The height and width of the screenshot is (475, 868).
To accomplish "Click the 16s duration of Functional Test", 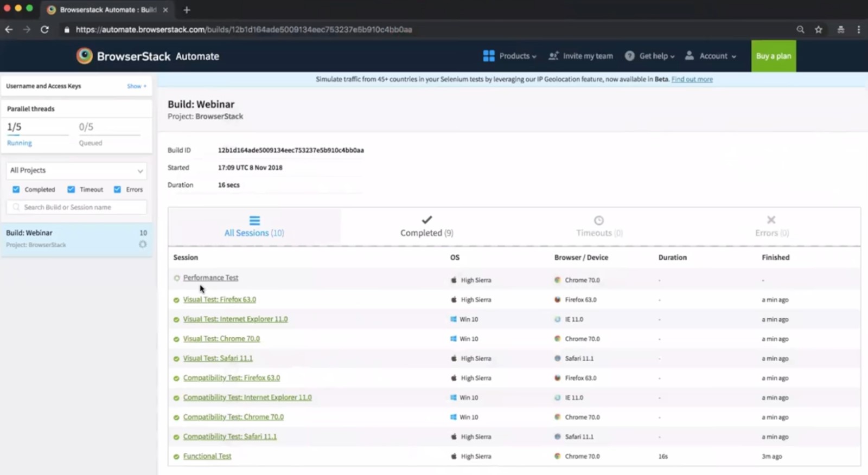I will 663,457.
